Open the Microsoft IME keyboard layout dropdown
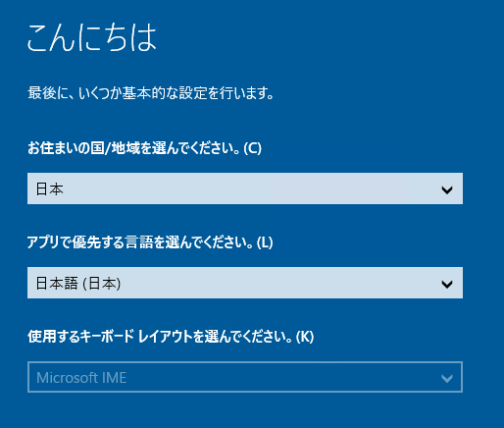The image size is (504, 428). click(245, 377)
